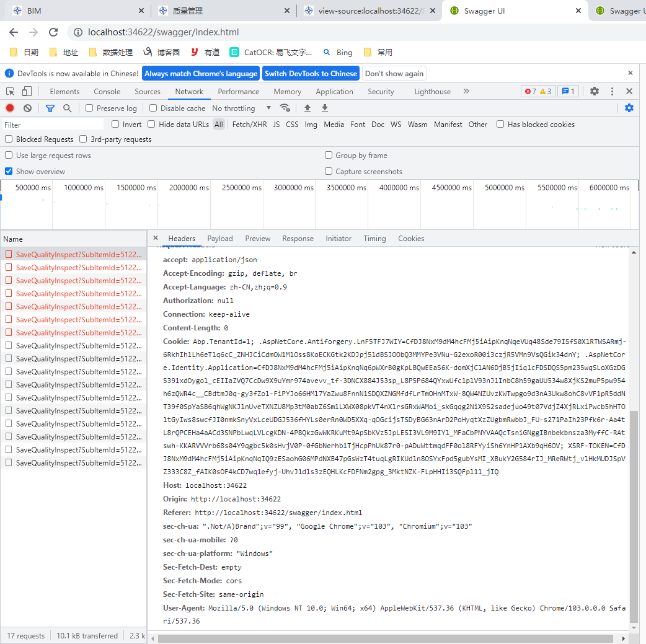The height and width of the screenshot is (644, 646).
Task: Open DevTools three-dot customize menu
Action: [x=612, y=91]
